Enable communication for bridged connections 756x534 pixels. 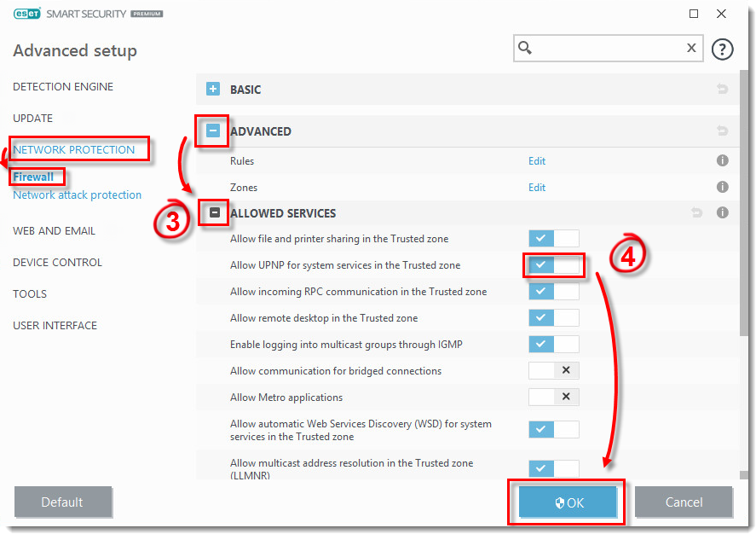(x=553, y=370)
